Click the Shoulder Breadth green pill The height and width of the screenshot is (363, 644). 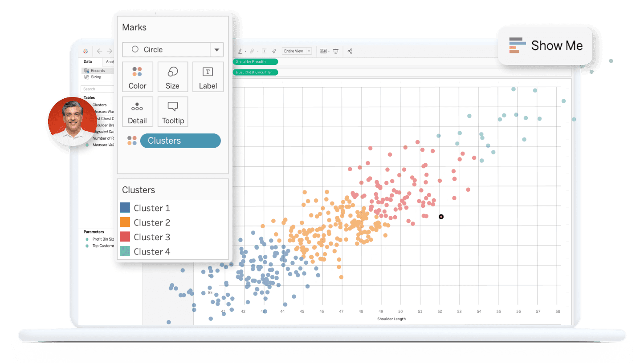(x=255, y=62)
